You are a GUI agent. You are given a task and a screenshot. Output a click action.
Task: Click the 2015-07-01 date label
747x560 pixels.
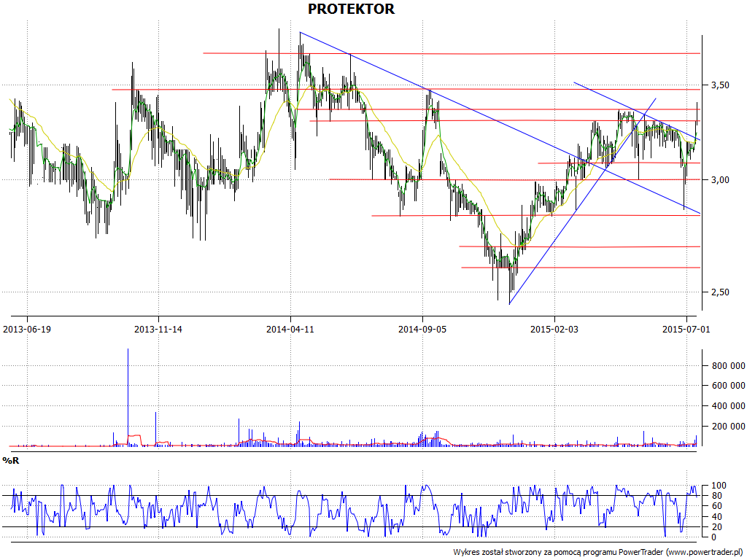[x=686, y=329]
